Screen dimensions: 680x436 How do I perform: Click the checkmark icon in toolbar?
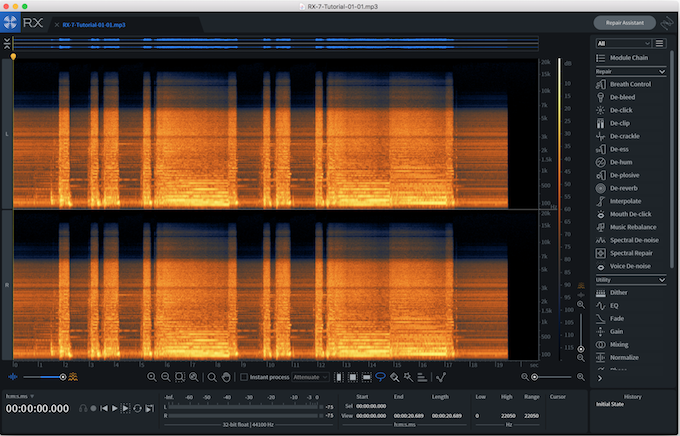[441, 377]
